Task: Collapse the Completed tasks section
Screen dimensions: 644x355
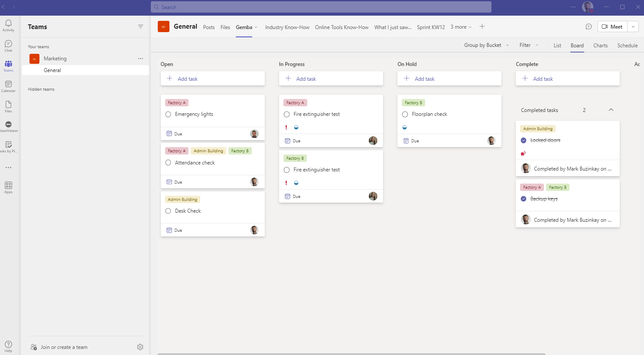Action: [x=611, y=110]
